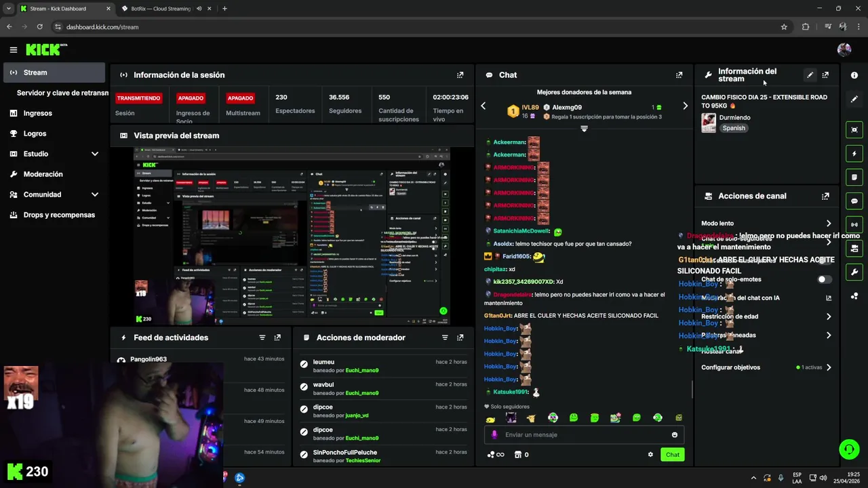Viewport: 868px width, 488px height.
Task: Pop out the Información del stream panel
Action: pyautogui.click(x=825, y=75)
